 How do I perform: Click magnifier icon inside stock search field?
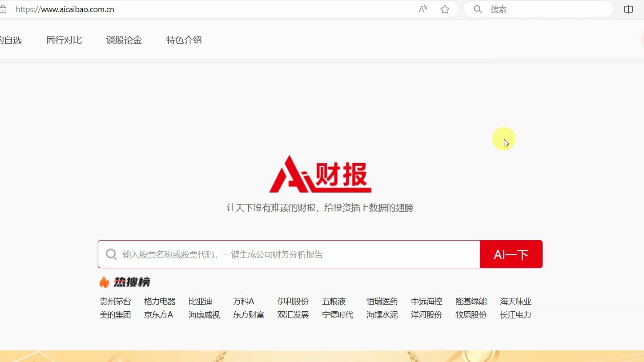tap(111, 254)
